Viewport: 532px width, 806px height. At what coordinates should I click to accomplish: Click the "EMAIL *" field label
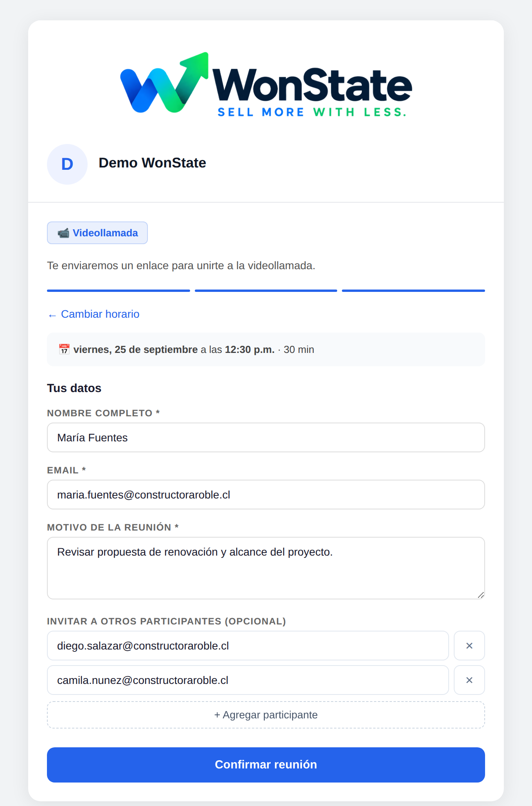point(66,470)
